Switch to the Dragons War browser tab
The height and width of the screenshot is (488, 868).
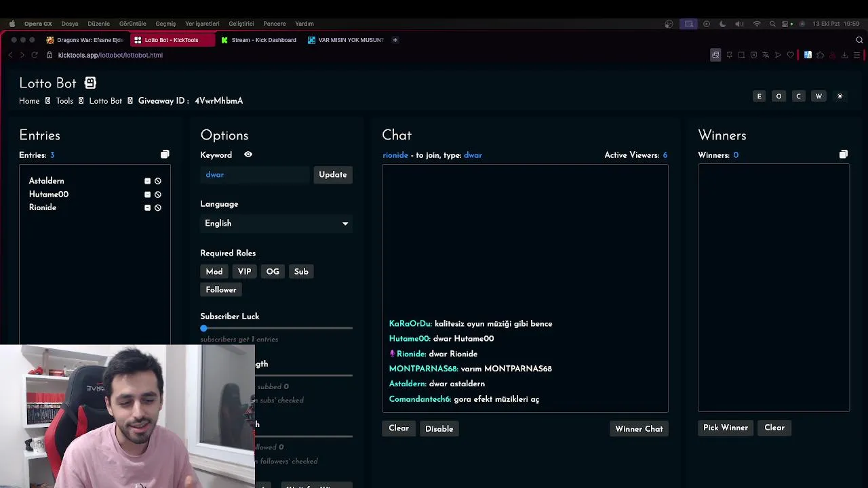click(85, 40)
